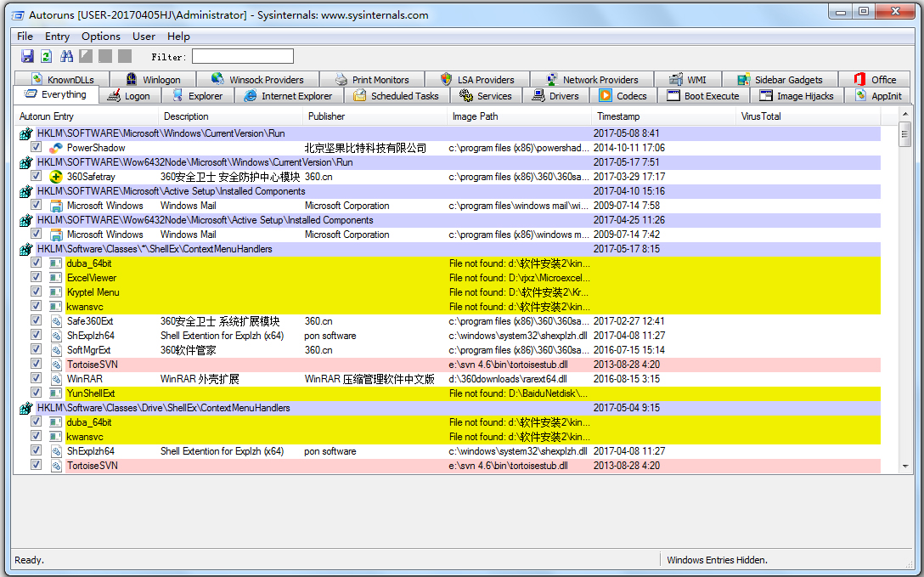The height and width of the screenshot is (577, 924).
Task: Click the Find binoculars icon
Action: [x=66, y=56]
